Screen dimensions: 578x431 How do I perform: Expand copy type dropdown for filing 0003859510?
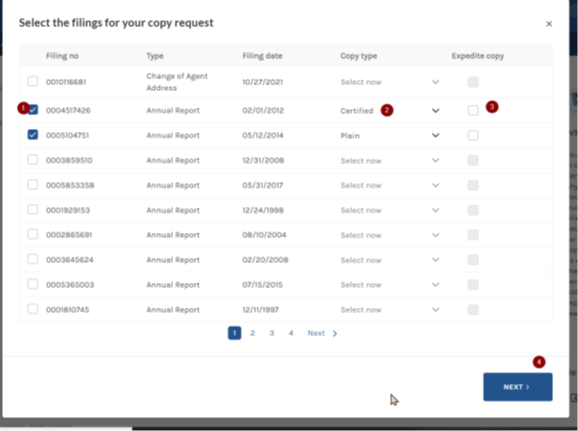pyautogui.click(x=435, y=160)
